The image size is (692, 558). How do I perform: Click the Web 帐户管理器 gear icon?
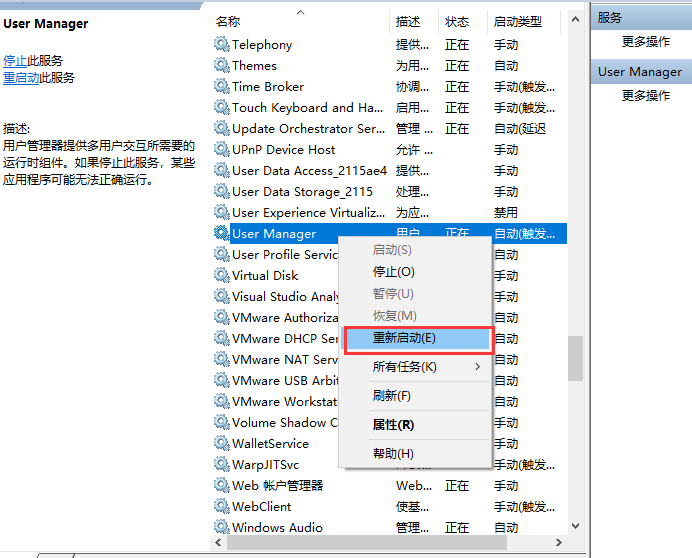coord(222,486)
